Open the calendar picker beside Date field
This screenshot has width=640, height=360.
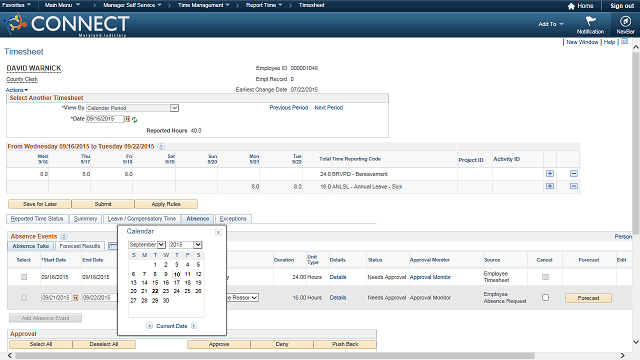[127, 119]
